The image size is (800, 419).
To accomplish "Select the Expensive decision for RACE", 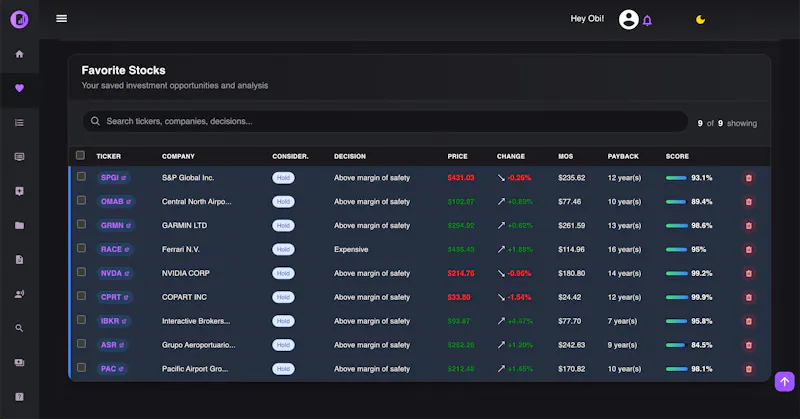I will [351, 250].
